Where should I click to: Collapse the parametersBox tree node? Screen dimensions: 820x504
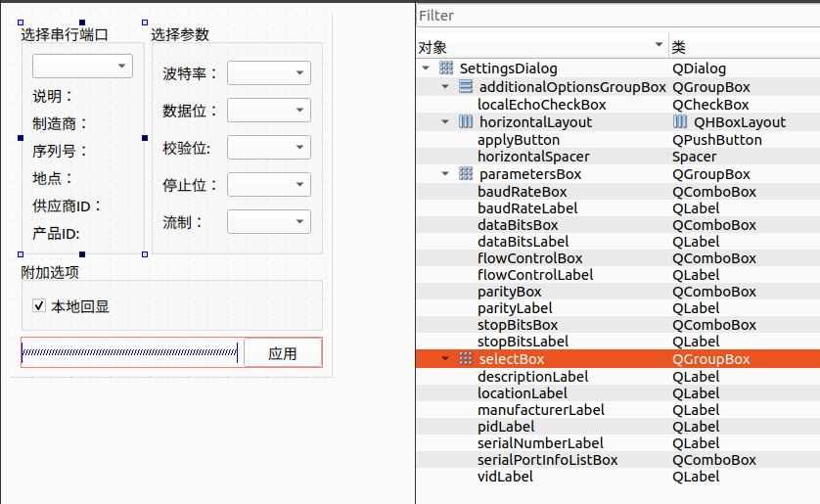pos(445,173)
